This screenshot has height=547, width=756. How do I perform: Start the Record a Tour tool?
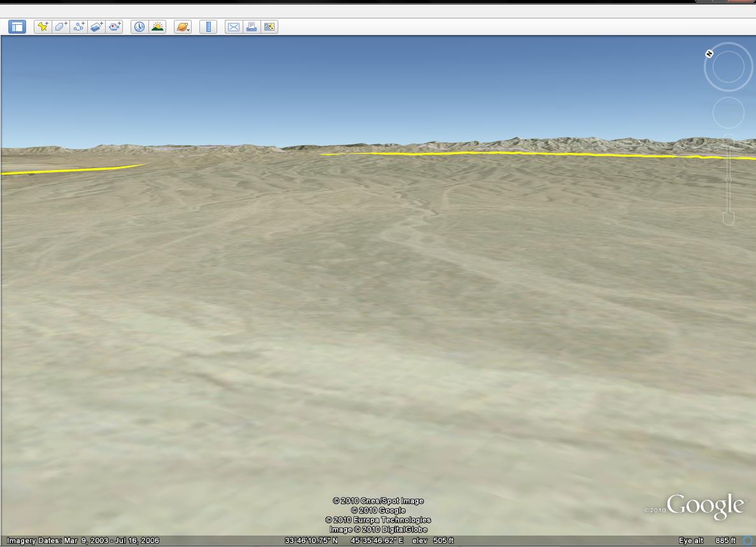(x=115, y=27)
